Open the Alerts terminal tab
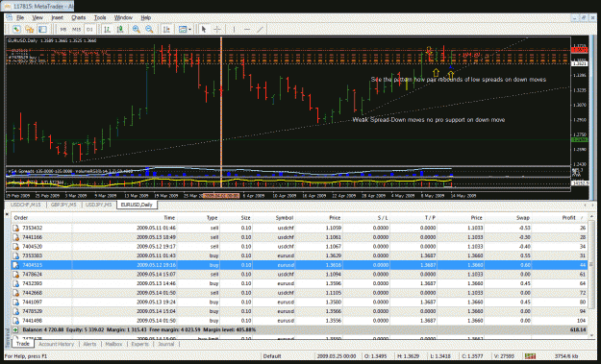This screenshot has height=364, width=601. pyautogui.click(x=89, y=344)
